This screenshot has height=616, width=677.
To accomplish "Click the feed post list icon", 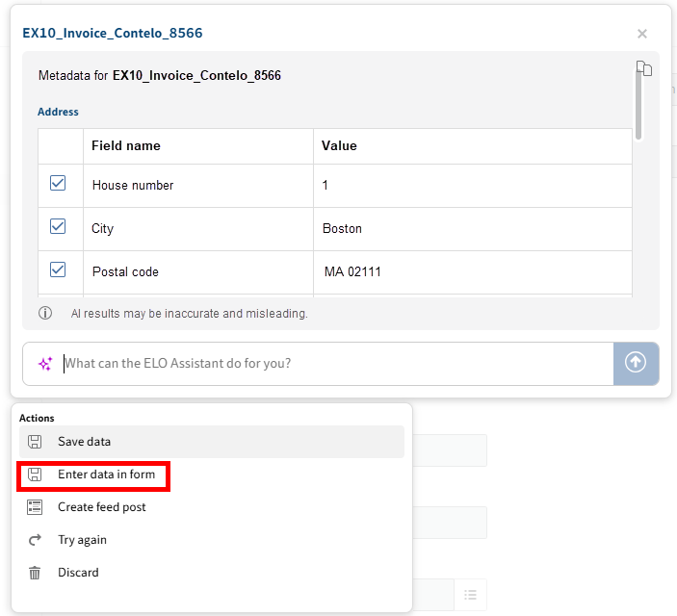I will (35, 507).
